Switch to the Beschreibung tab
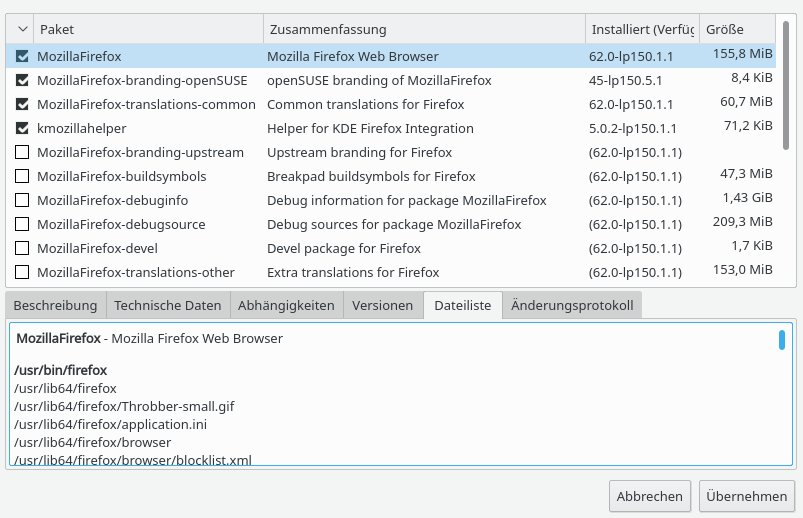Screen dimensions: 803x518 pyautogui.click(x=56, y=305)
